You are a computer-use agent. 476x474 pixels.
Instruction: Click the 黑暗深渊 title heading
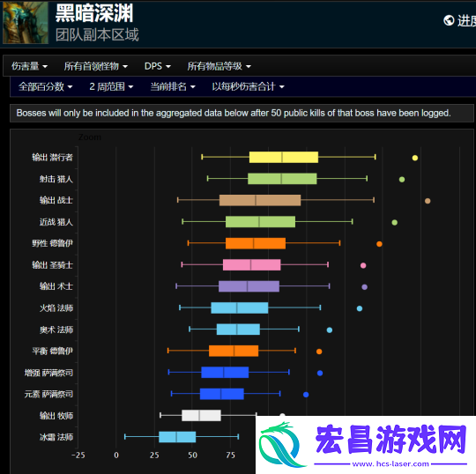[94, 13]
